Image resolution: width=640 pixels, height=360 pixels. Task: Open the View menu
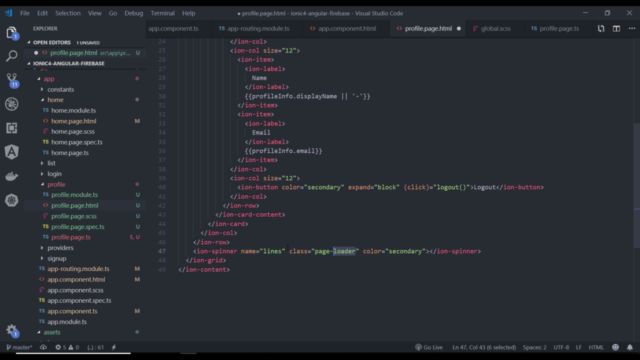tap(95, 13)
